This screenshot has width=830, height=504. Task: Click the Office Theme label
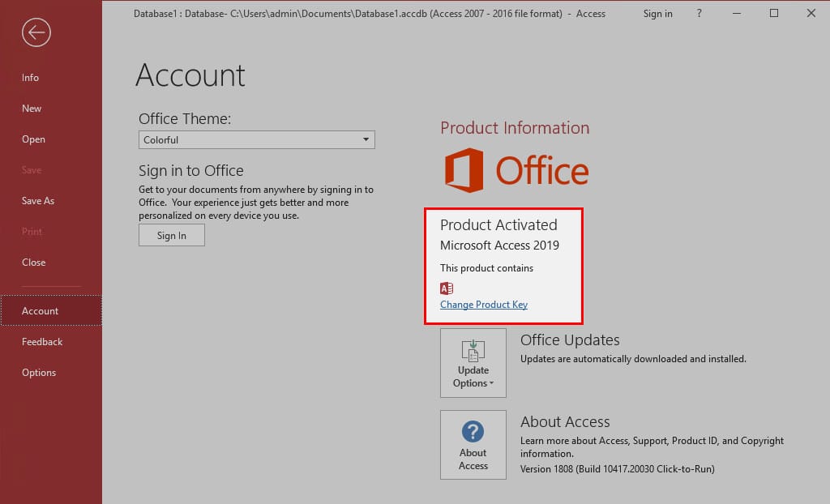pos(185,118)
